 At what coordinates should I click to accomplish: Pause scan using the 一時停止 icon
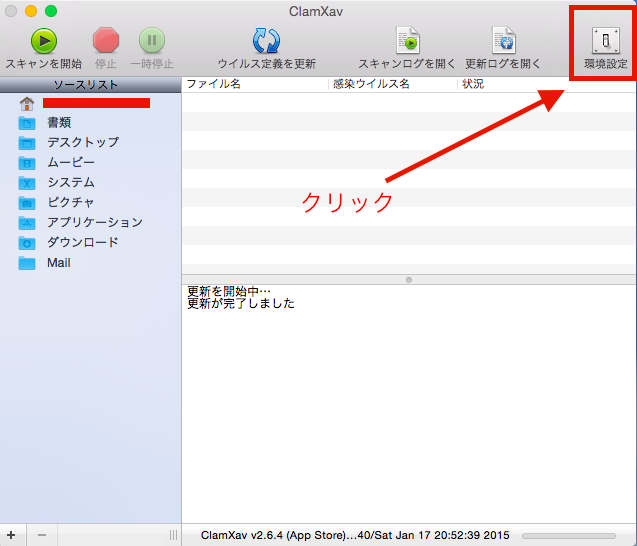click(152, 40)
